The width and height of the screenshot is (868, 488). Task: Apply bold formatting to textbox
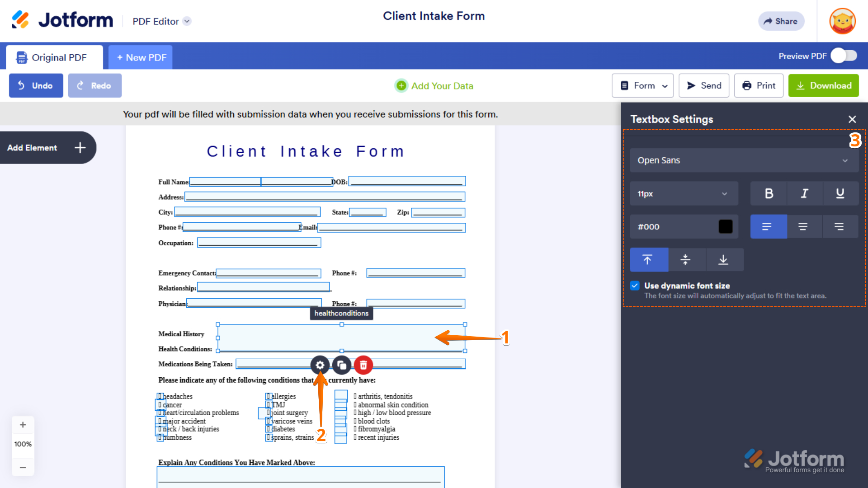(x=769, y=194)
